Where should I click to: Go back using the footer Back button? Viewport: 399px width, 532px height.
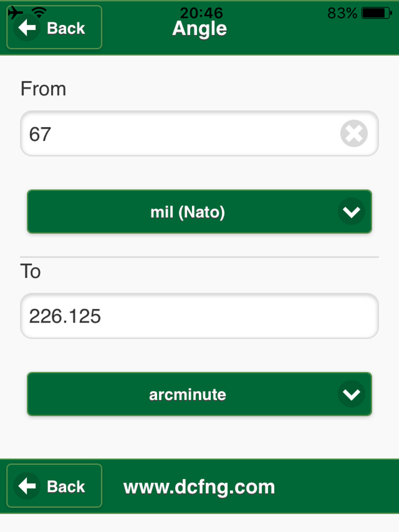(x=54, y=486)
